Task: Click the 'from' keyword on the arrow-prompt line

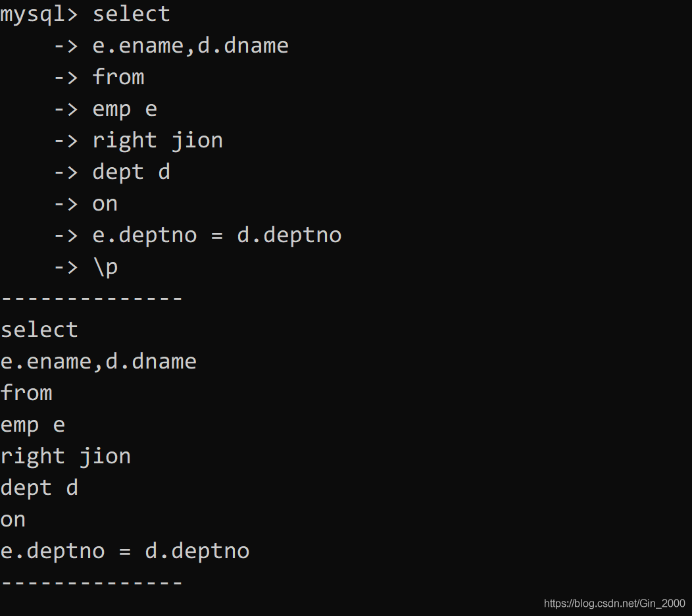Action: click(x=118, y=77)
